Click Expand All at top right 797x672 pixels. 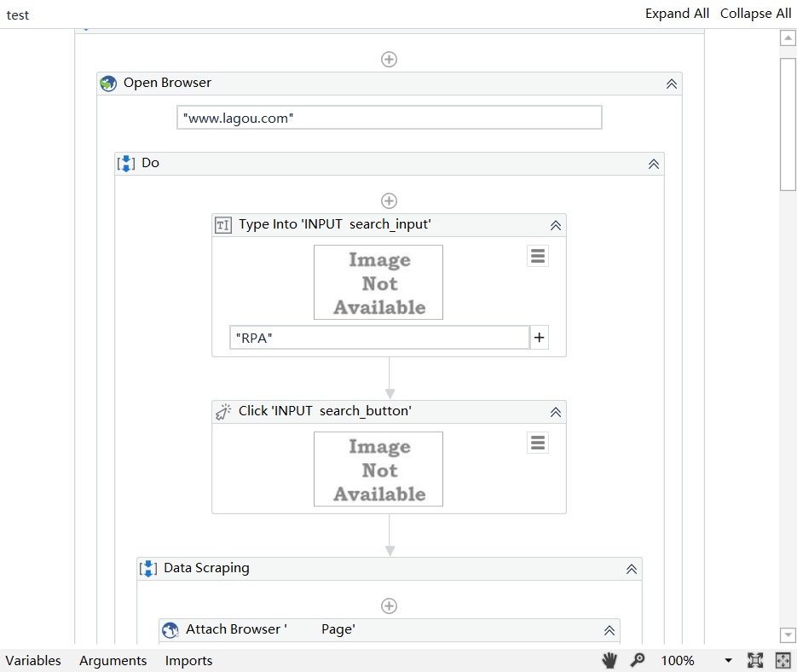pyautogui.click(x=677, y=13)
